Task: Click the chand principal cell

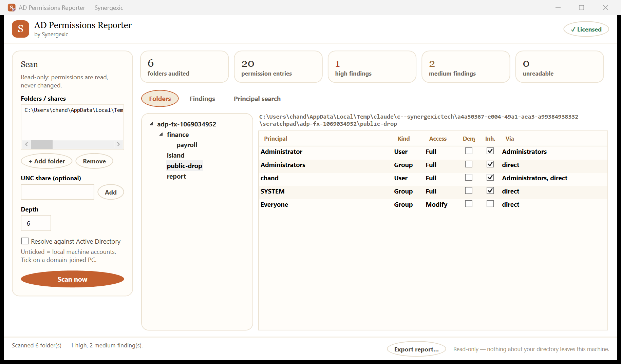Action: click(269, 178)
